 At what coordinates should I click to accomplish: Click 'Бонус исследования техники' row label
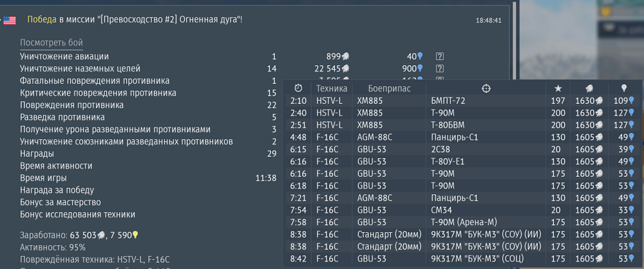pyautogui.click(x=78, y=214)
